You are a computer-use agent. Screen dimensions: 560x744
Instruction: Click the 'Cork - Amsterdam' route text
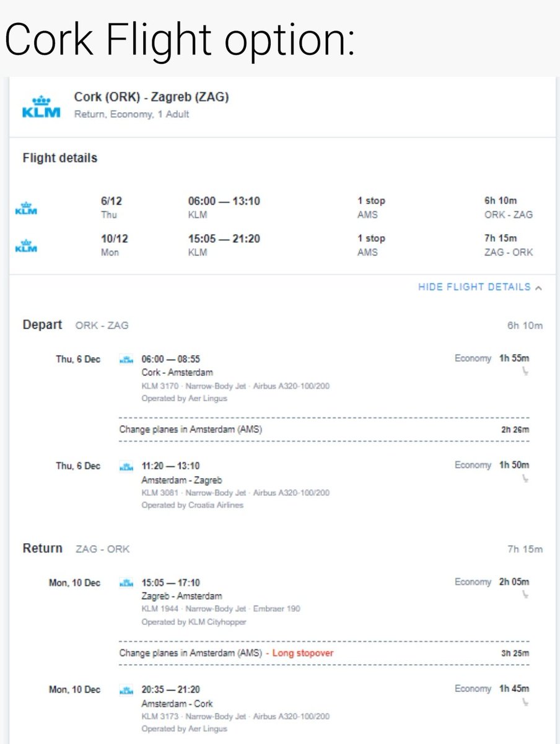[x=177, y=373]
